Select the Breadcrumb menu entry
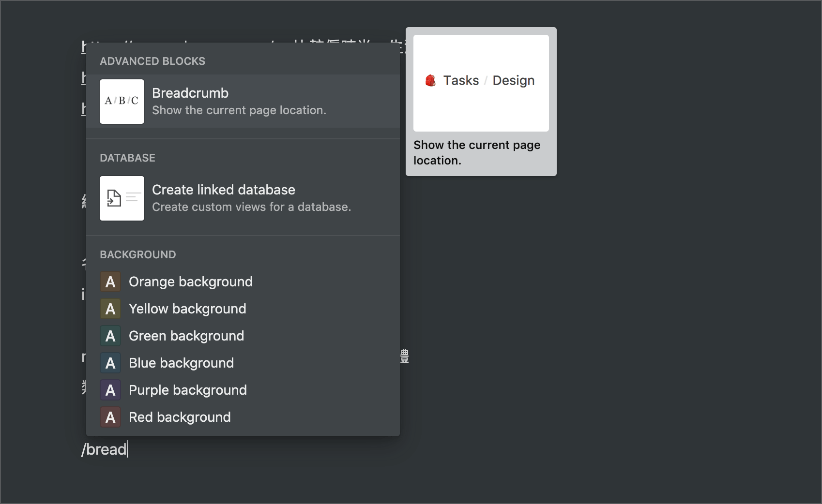The image size is (822, 504). [x=243, y=101]
